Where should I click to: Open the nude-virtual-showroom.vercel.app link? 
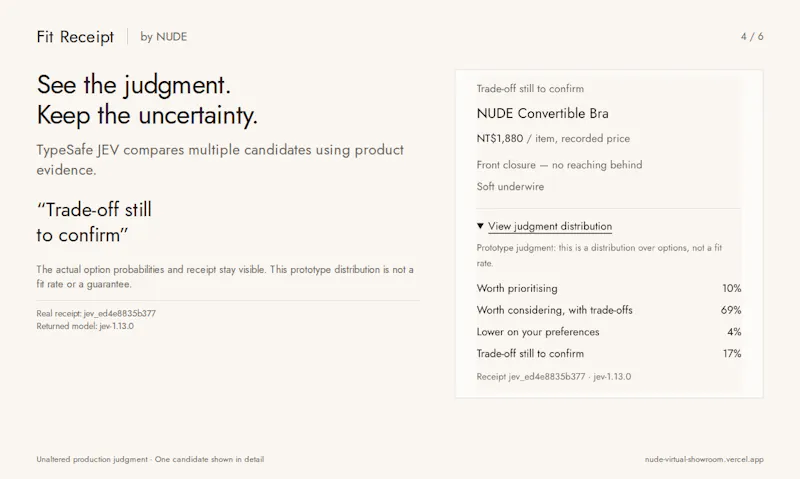pos(704,459)
